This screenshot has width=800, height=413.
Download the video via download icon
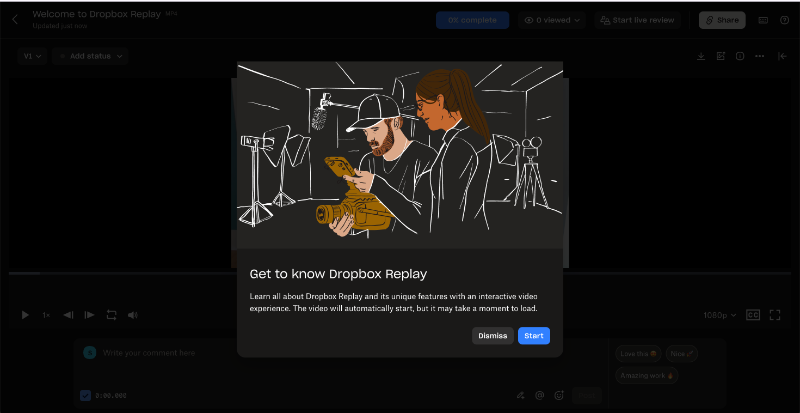click(701, 56)
